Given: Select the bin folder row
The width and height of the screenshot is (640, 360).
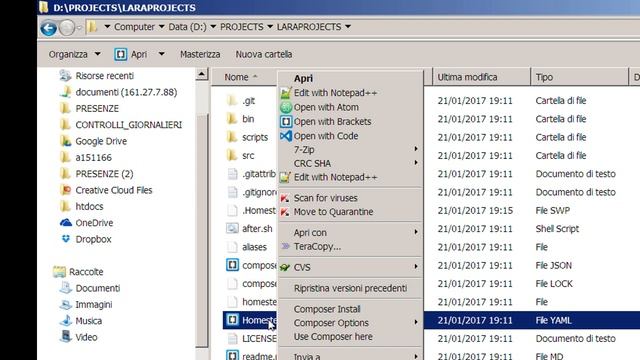Looking at the screenshot, I should point(248,119).
